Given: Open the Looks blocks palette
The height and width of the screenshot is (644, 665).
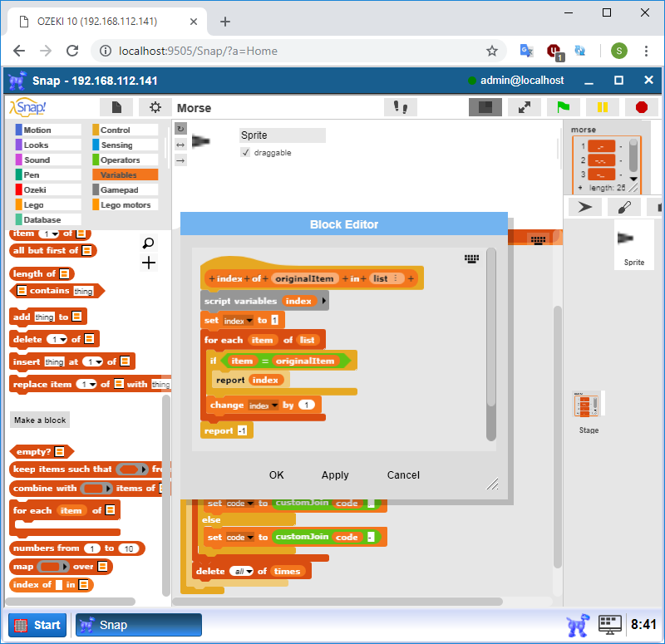Looking at the screenshot, I should (x=48, y=145).
